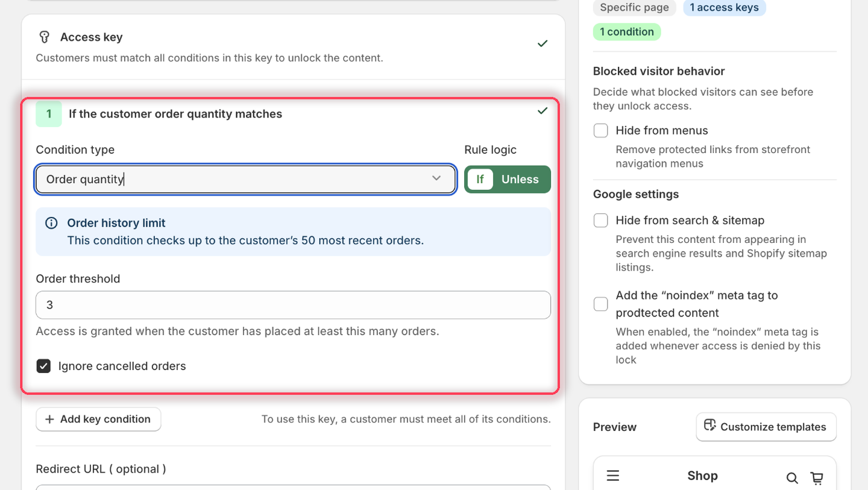Click the cart icon in Shop preview
Viewport: 868px width, 490px height.
[x=817, y=478]
